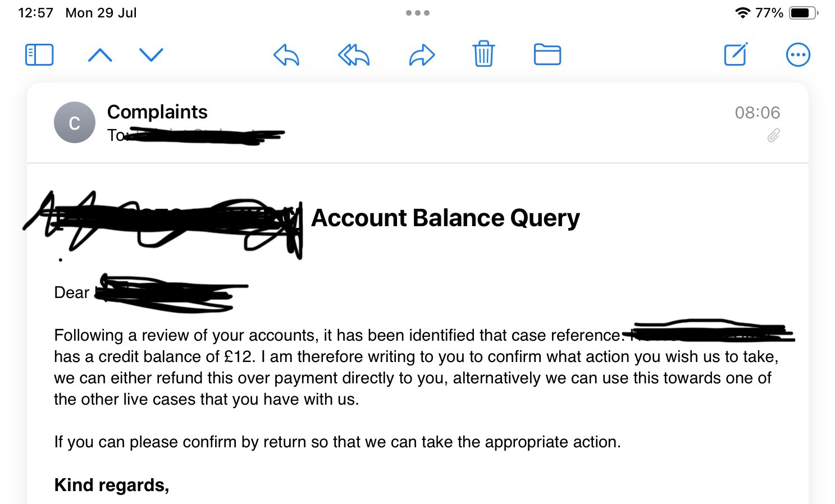Tap the 12:57 clock in status bar
The image size is (835, 504).
(35, 13)
